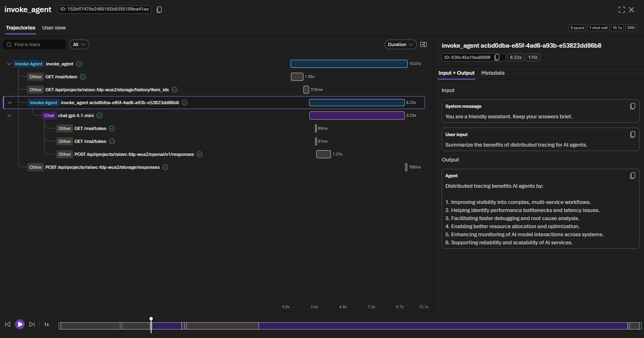
Task: Click the 1.05s token duration bar
Action: click(297, 77)
